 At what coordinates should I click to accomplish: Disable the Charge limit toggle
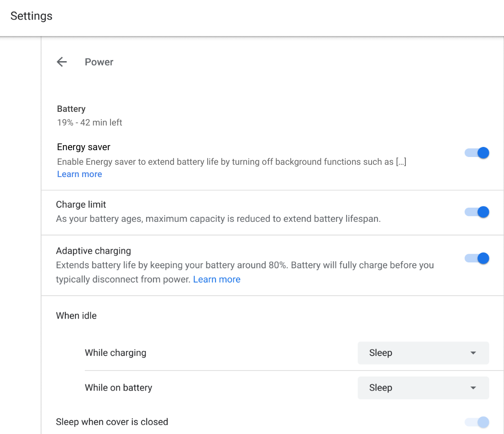click(477, 212)
